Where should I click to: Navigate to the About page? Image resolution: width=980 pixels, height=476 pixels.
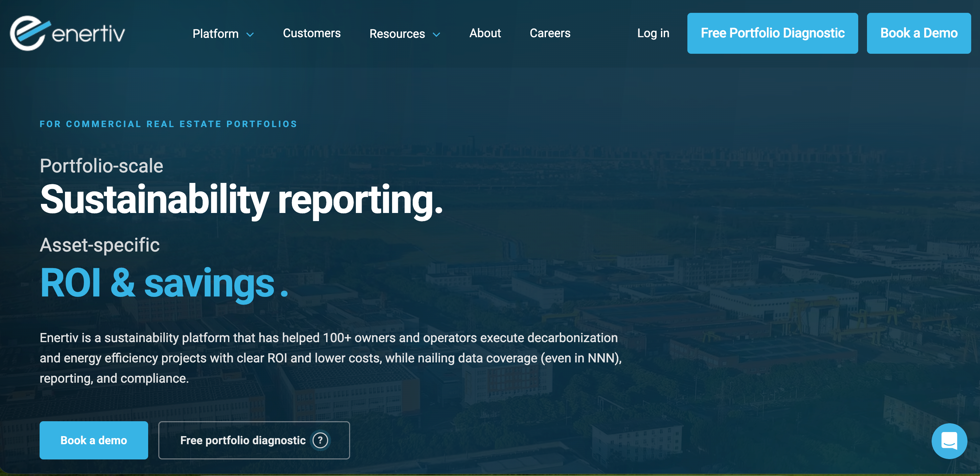coord(485,33)
